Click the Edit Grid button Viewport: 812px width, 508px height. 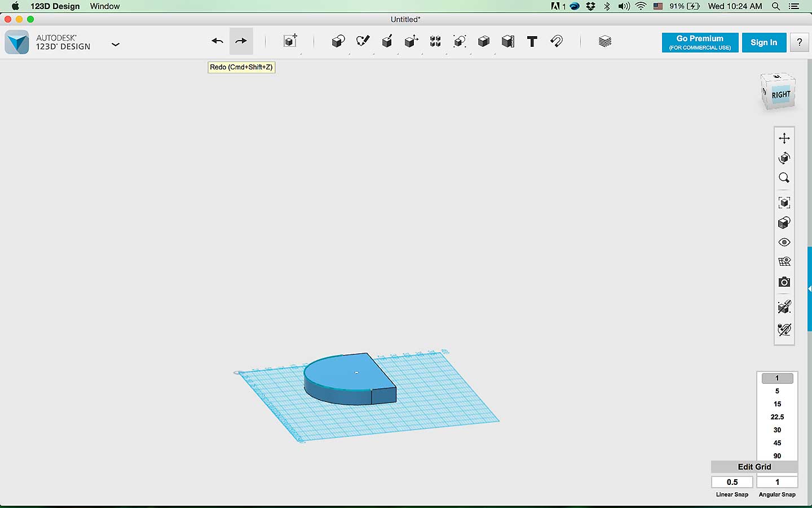(x=754, y=467)
